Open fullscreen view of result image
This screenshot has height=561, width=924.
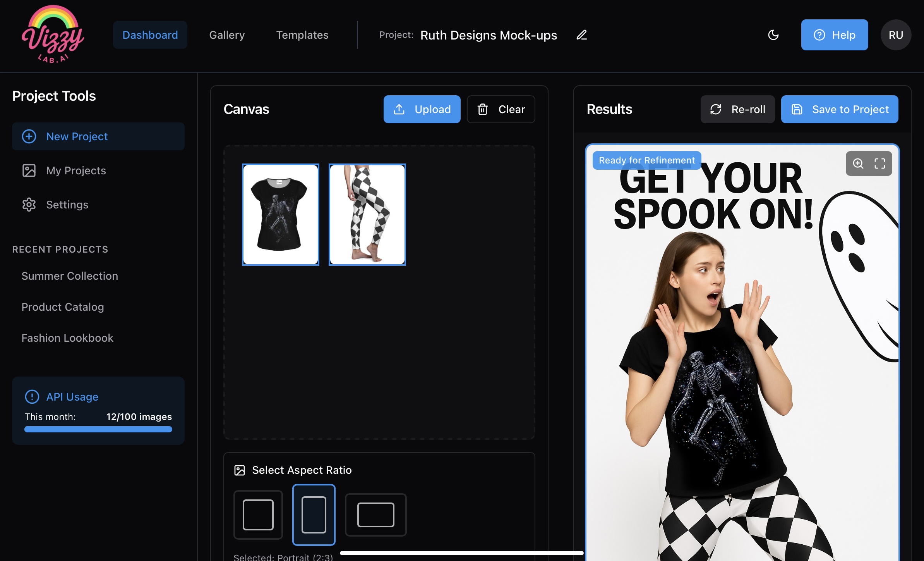(x=879, y=163)
